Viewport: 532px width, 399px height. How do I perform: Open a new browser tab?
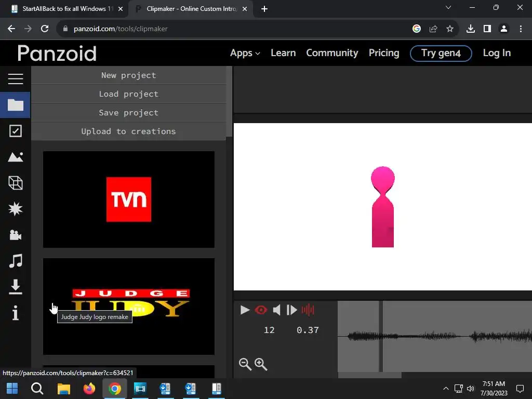pos(264,9)
